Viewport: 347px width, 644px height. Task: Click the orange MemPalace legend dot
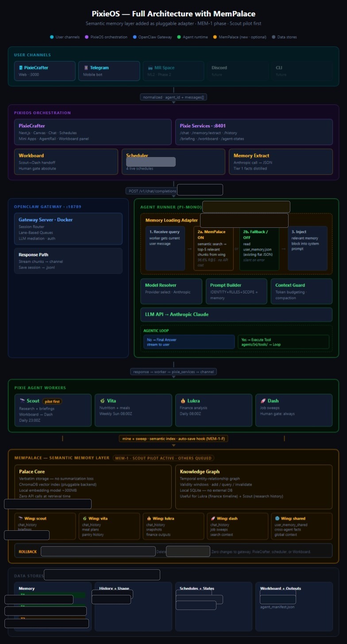coord(215,37)
